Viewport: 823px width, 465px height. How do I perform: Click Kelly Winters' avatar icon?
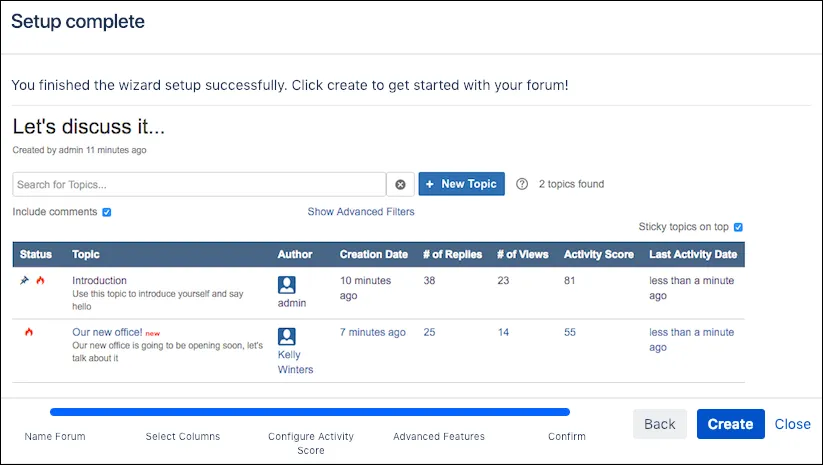[287, 336]
